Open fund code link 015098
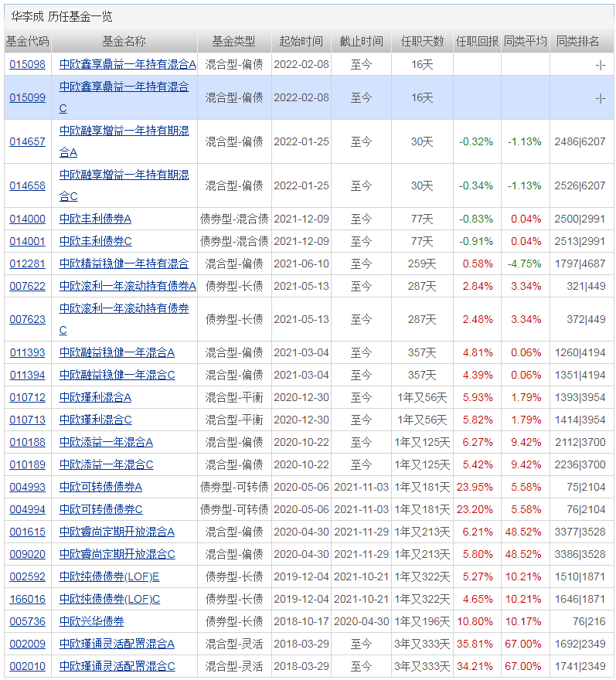Viewport: 616px width, 680px height. 27,64
